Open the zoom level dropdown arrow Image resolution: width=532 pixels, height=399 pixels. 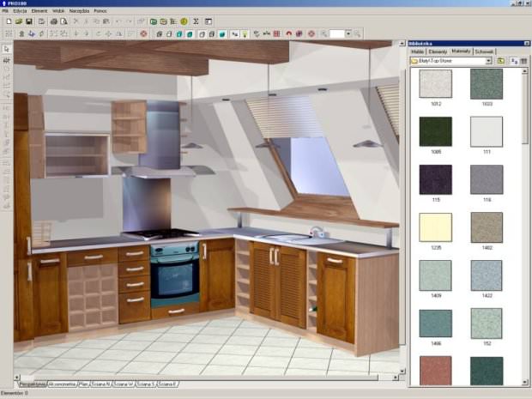tap(348, 33)
